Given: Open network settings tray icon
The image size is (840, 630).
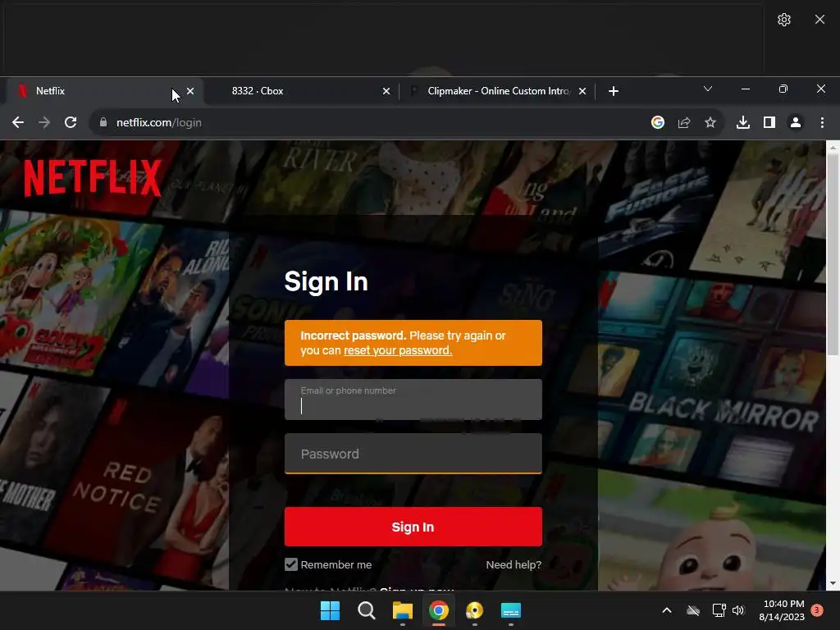Looking at the screenshot, I should 719,610.
